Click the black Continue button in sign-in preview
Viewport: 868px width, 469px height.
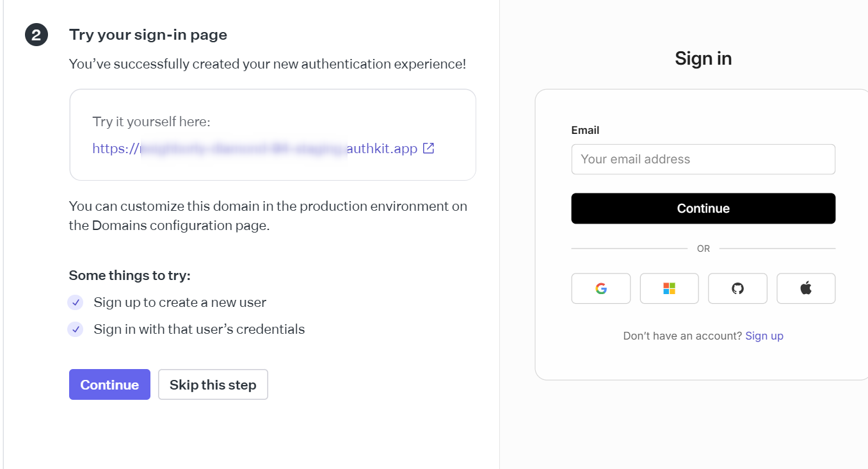tap(703, 208)
